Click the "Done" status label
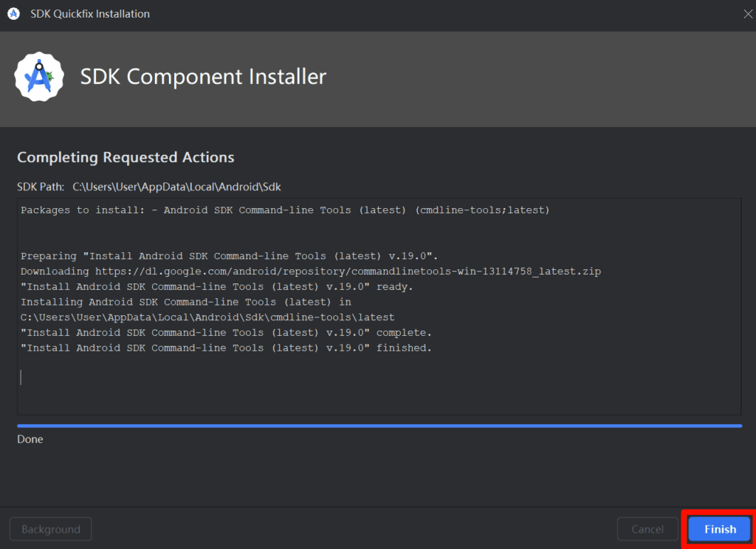The image size is (756, 549). [30, 439]
